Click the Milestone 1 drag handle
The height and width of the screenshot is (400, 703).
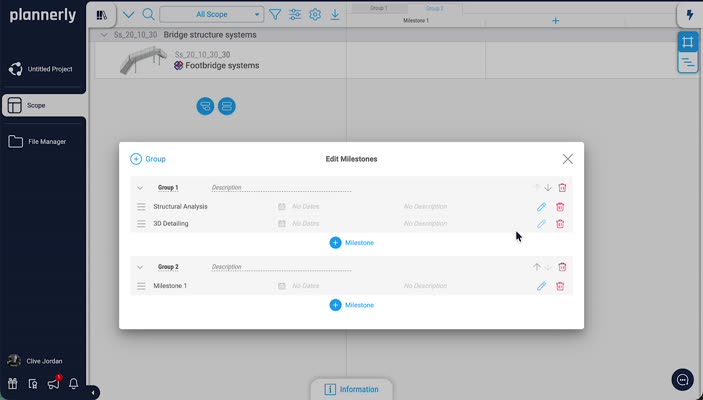pos(141,286)
